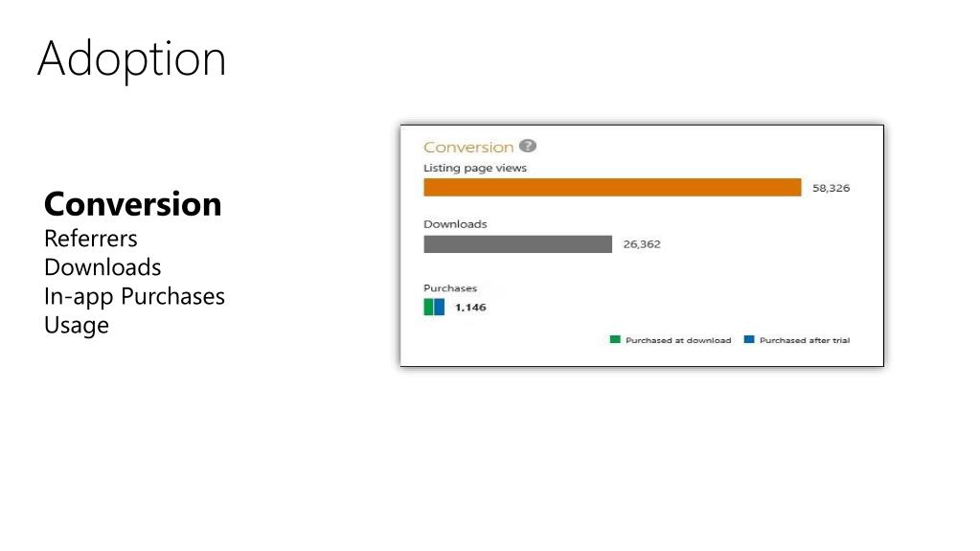Select the orange Listing page views bar
The image size is (980, 551).
point(612,187)
